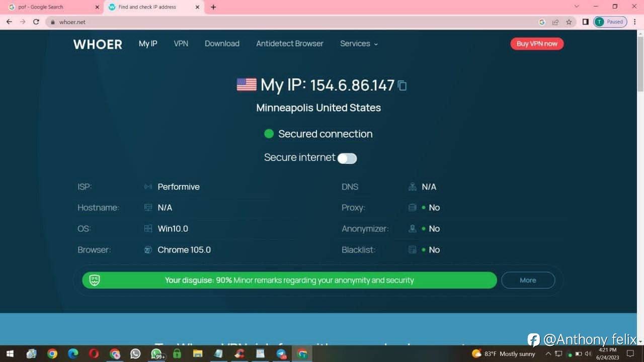The image size is (644, 362).
Task: Click the Proxy server icon
Action: (x=413, y=208)
